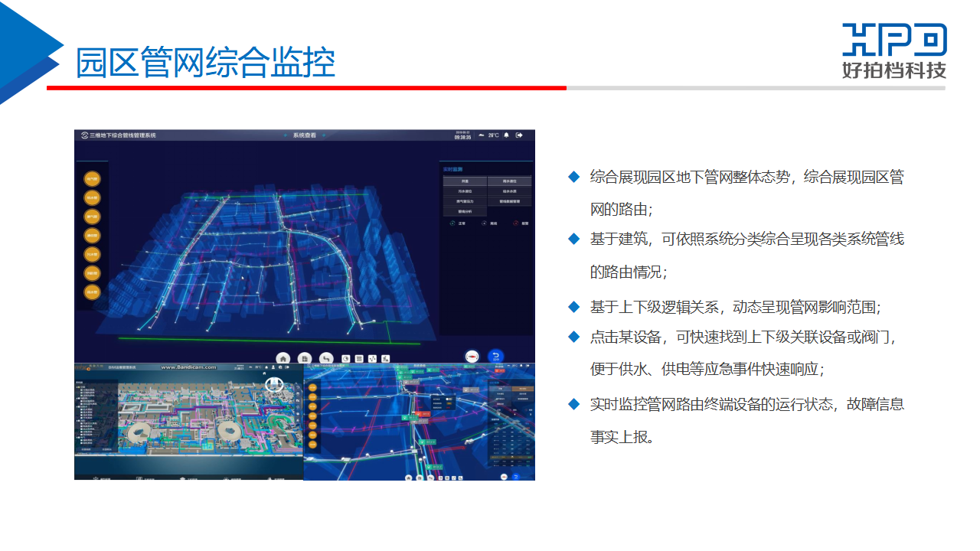Click the white view cube in BIM panel
The image size is (980, 551).
click(273, 384)
